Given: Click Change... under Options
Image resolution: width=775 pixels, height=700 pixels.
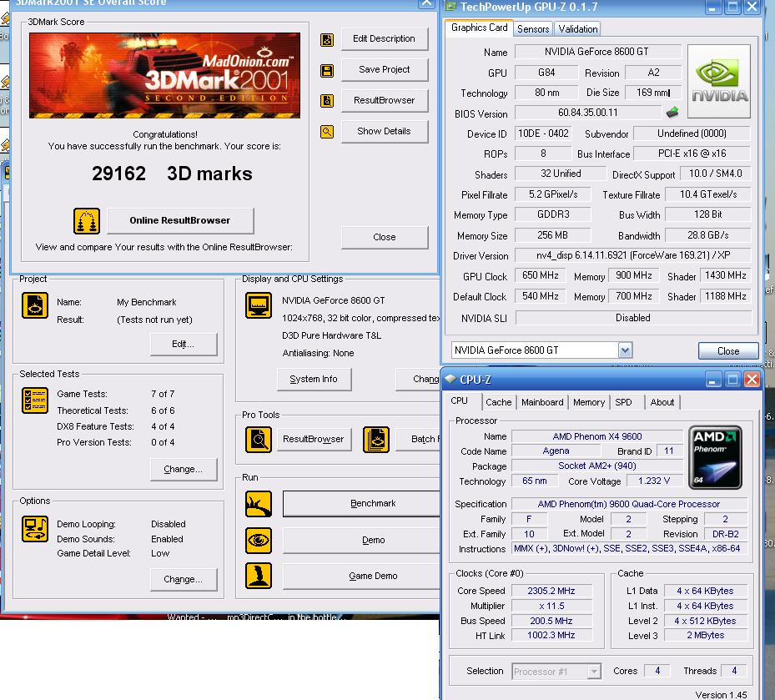Looking at the screenshot, I should 184,579.
